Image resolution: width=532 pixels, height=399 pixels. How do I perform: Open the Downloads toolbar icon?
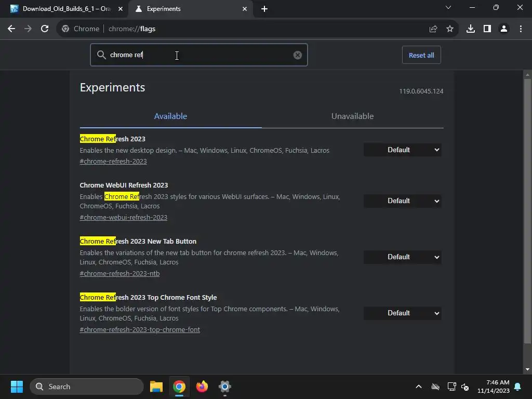click(x=471, y=29)
